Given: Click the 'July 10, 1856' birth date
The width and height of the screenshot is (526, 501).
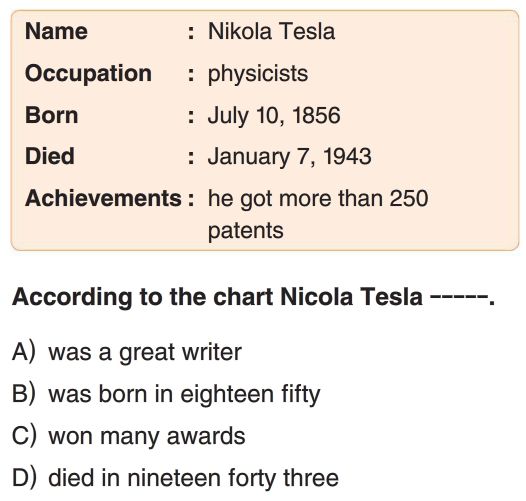Looking at the screenshot, I should click(x=274, y=116).
